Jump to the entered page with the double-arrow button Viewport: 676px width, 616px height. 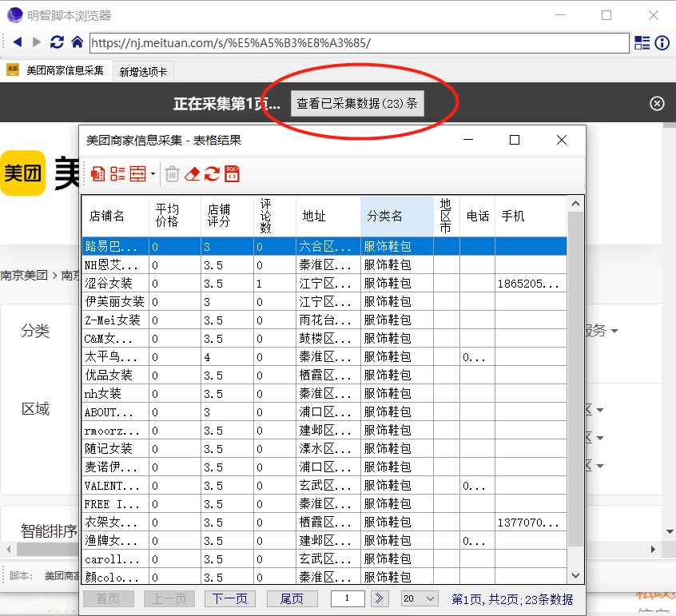[x=379, y=598]
